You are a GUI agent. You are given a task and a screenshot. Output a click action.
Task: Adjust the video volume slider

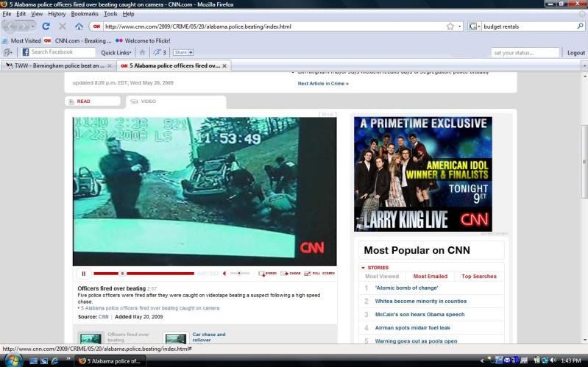coord(240,274)
